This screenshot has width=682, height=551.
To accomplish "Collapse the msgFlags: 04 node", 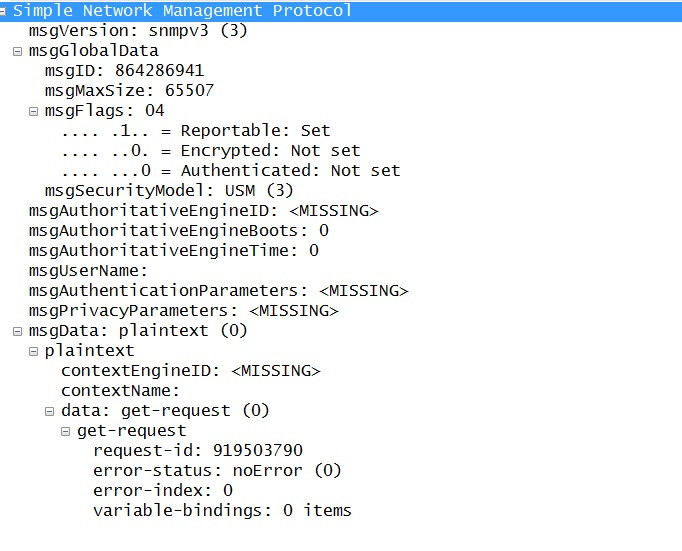I will [33, 111].
